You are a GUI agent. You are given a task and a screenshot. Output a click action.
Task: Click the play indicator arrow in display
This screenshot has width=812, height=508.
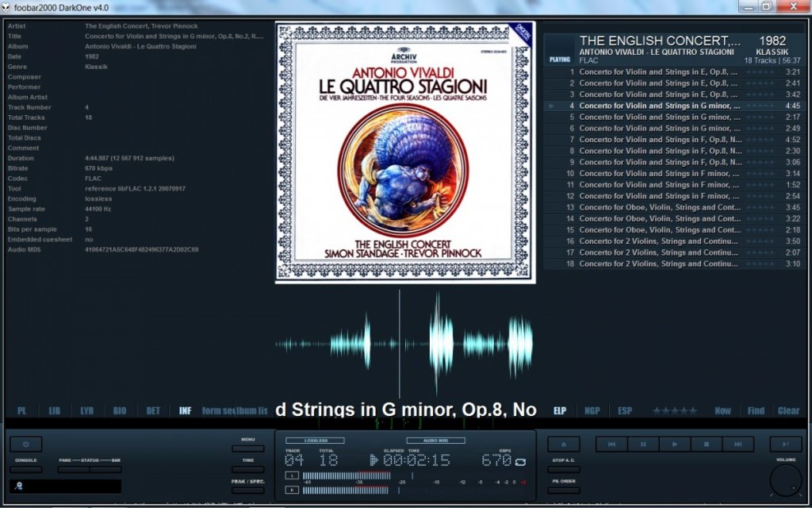[374, 460]
